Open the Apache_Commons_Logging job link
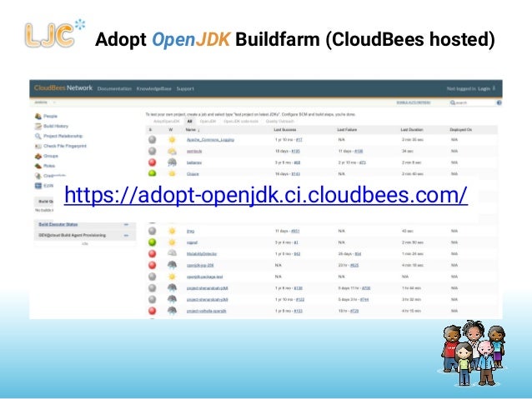532x399 pixels. (210, 140)
